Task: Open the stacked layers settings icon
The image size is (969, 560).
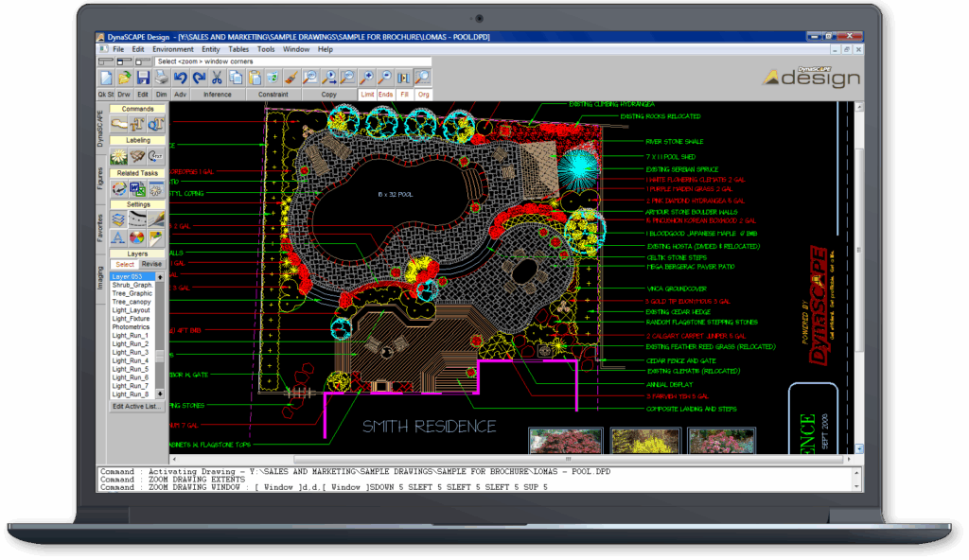Action: (x=118, y=219)
